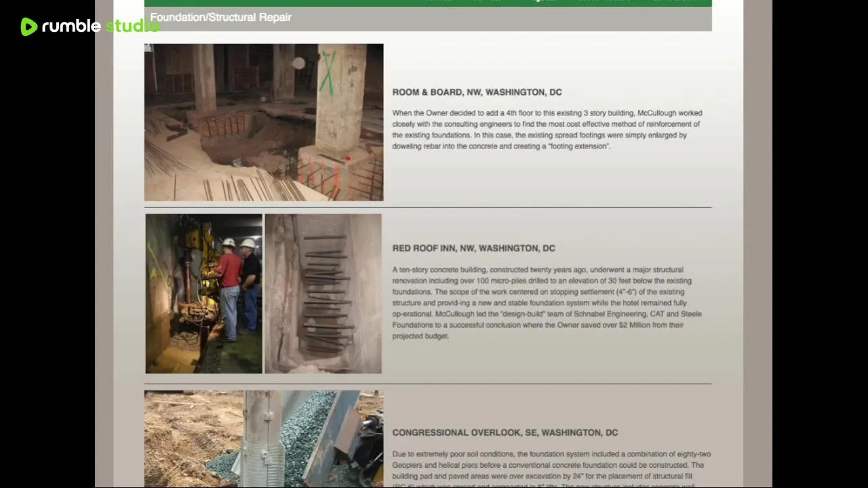The height and width of the screenshot is (488, 868).
Task: Click the heading 'RED ROOF INN, NW, WASHINGTON, DC'
Action: tap(473, 248)
